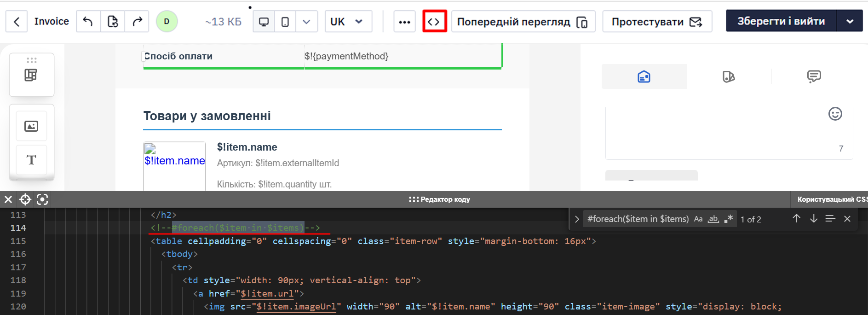Image resolution: width=868 pixels, height=315 pixels.
Task: Click the Invoice template title
Action: pos(52,21)
